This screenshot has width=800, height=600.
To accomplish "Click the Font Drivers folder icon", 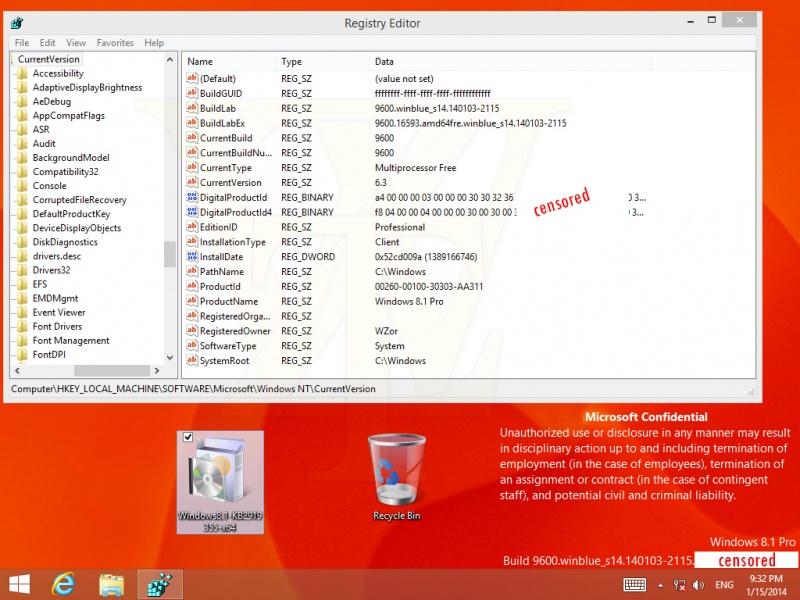I will pos(21,327).
